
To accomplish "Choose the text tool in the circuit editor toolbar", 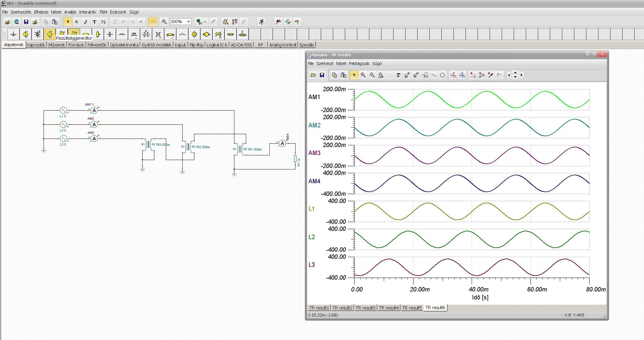I will coord(95,22).
